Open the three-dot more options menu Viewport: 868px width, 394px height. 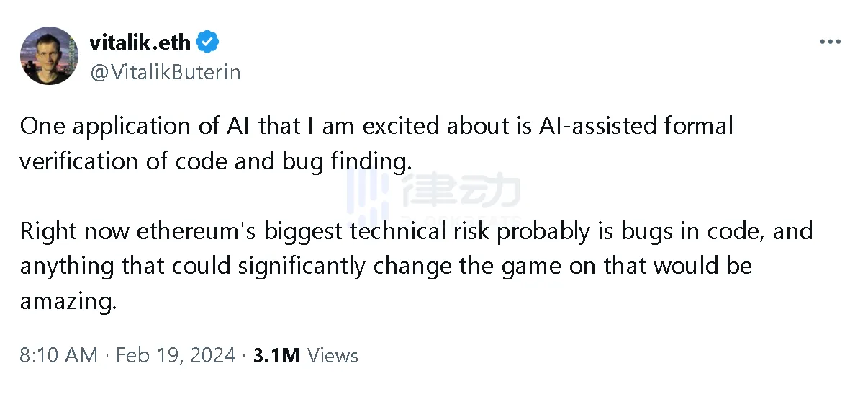(830, 42)
